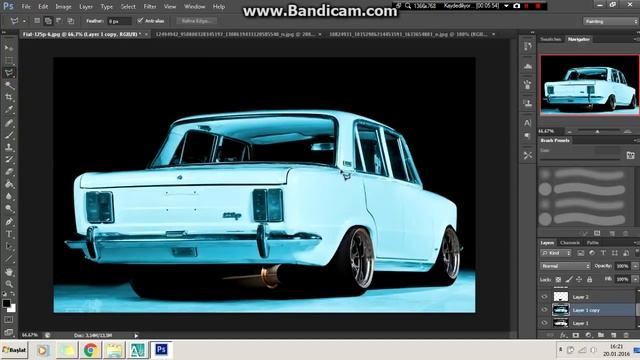Viewport: 640px width, 360px height.
Task: Open the blend mode Normal dropdown
Action: point(566,266)
